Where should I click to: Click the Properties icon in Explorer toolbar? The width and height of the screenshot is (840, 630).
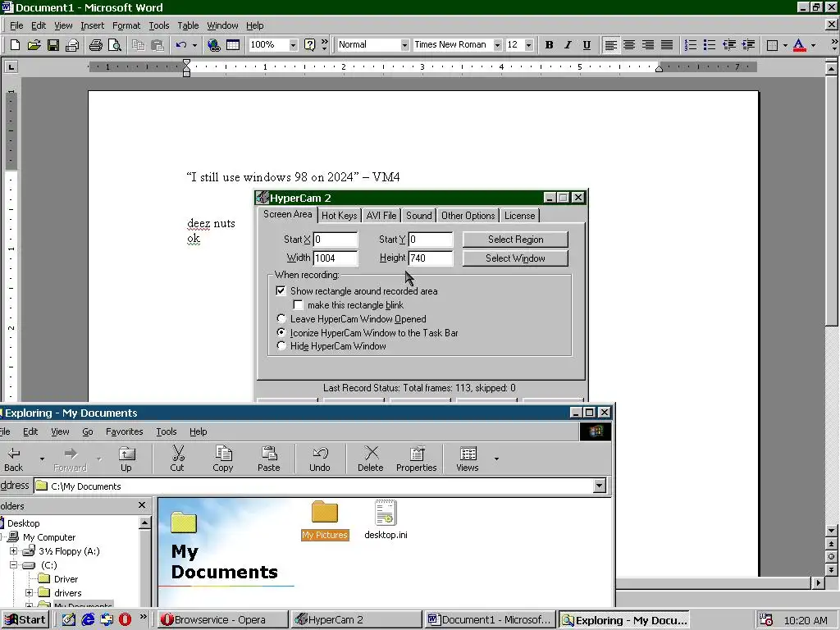pos(416,459)
